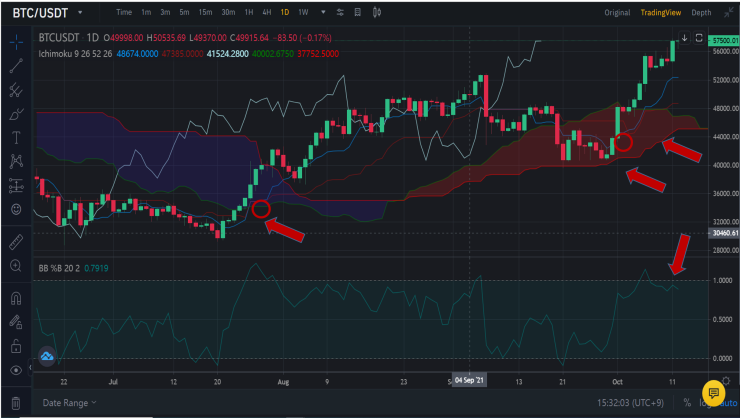Toggle percent scale mode
The image size is (740, 418).
pos(687,403)
